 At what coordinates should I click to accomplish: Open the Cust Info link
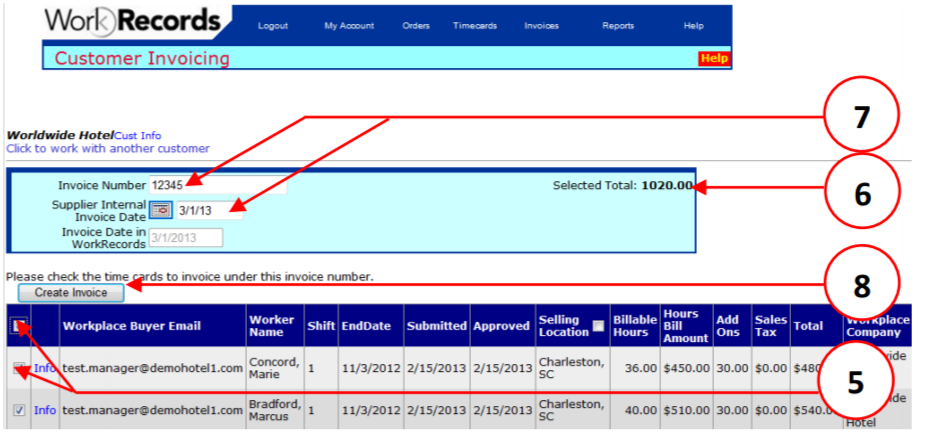pyautogui.click(x=138, y=135)
